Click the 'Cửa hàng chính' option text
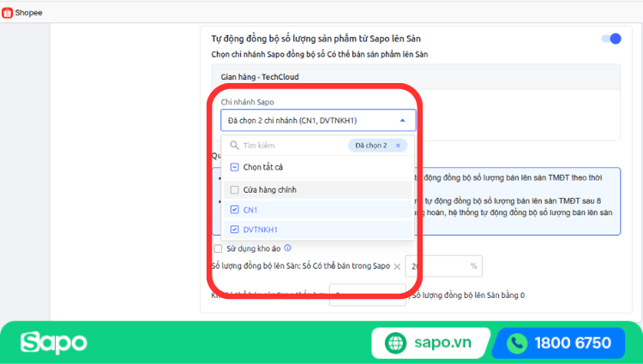643x364 pixels. (x=270, y=190)
